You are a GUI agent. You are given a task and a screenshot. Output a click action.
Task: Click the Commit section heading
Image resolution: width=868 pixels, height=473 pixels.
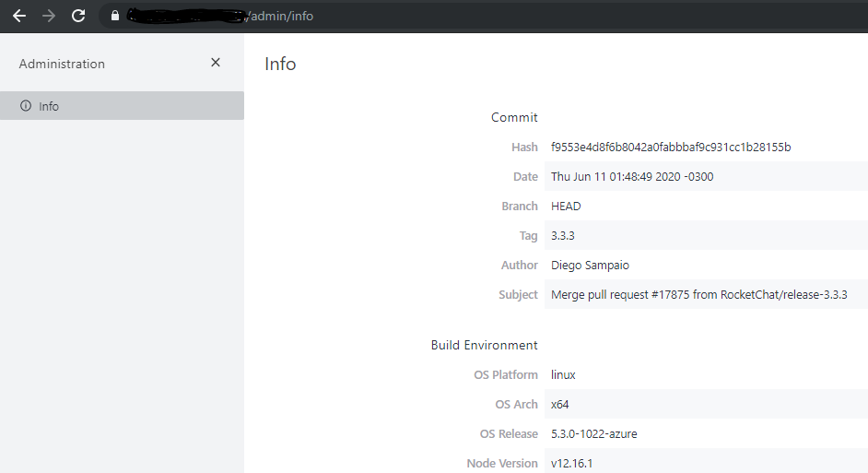(x=514, y=117)
